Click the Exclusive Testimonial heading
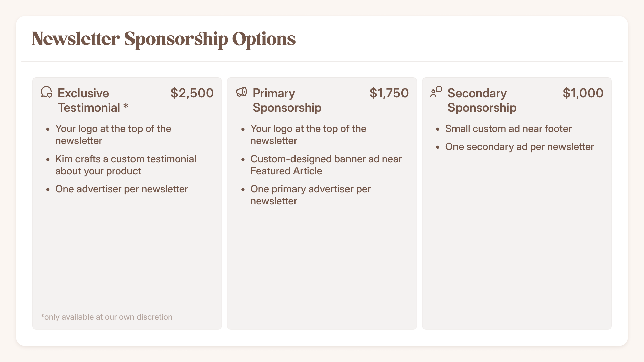This screenshot has width=644, height=362. [x=93, y=100]
